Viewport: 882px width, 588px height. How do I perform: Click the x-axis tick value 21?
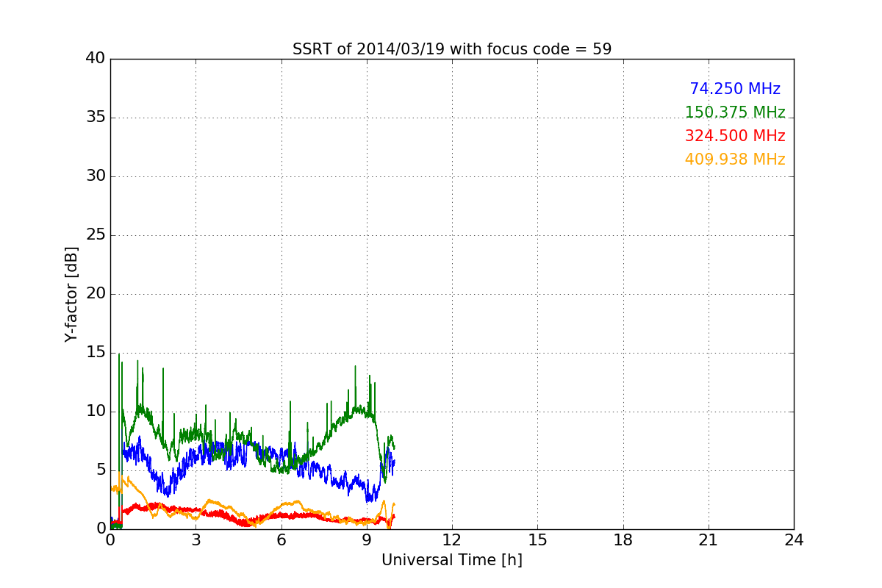pos(709,540)
